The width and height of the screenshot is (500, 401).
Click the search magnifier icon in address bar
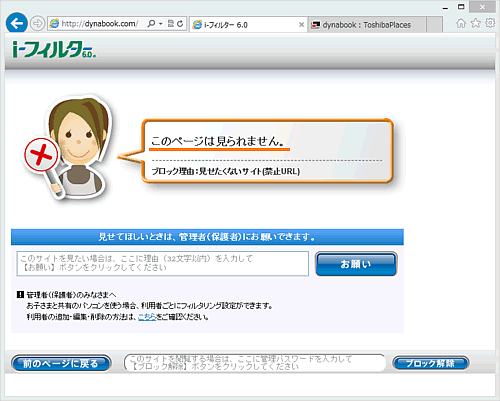[151, 23]
